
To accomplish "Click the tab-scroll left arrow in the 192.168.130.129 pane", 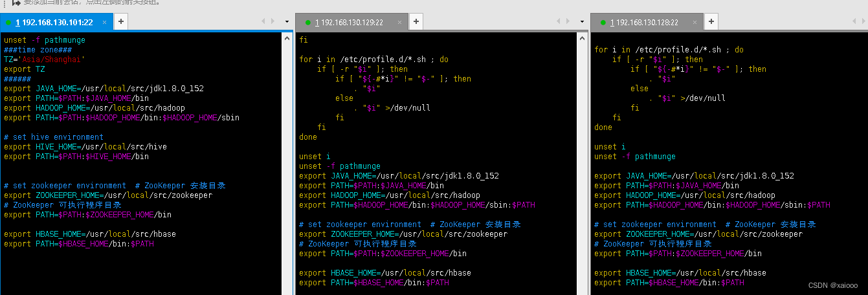I will [559, 21].
